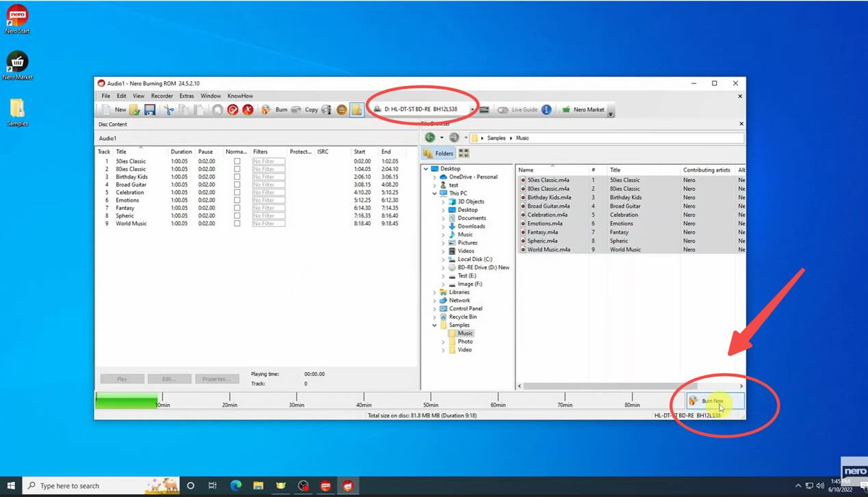Enable Normalize for Broad Guitar track
Image resolution: width=868 pixels, height=497 pixels.
(x=237, y=185)
